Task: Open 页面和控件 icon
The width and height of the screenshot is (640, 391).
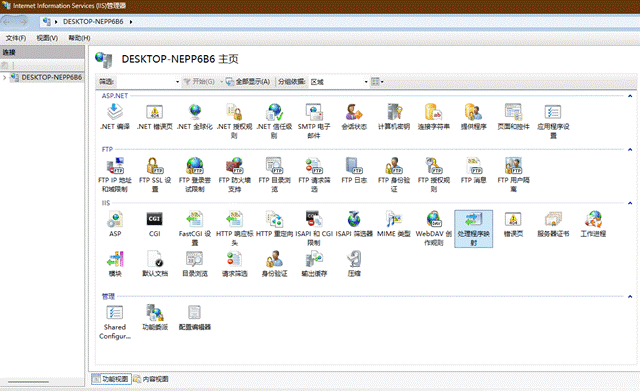Action: coord(513,112)
